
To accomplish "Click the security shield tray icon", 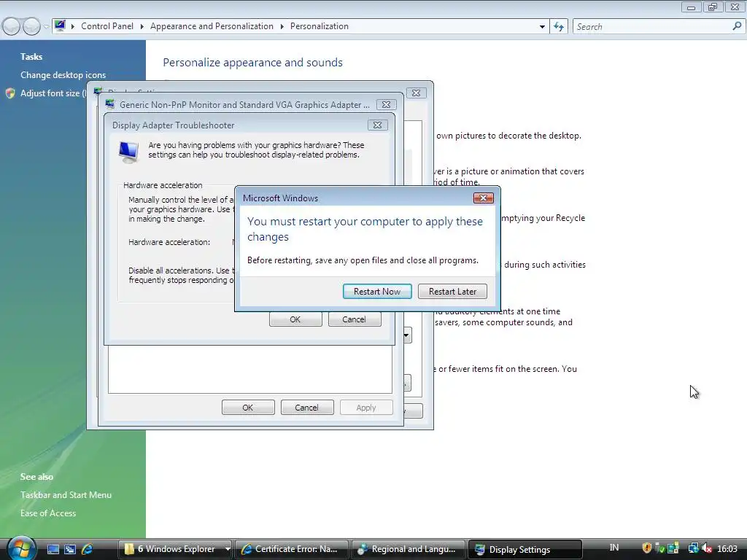I will (x=646, y=548).
